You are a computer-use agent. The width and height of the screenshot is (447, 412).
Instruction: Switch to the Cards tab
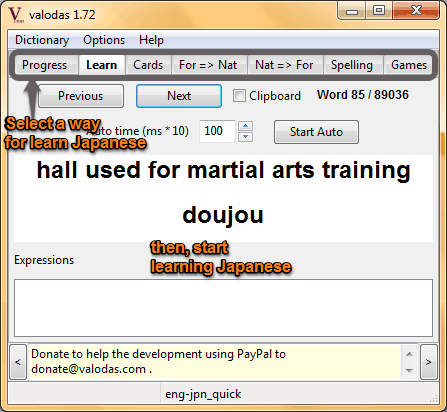pos(148,65)
